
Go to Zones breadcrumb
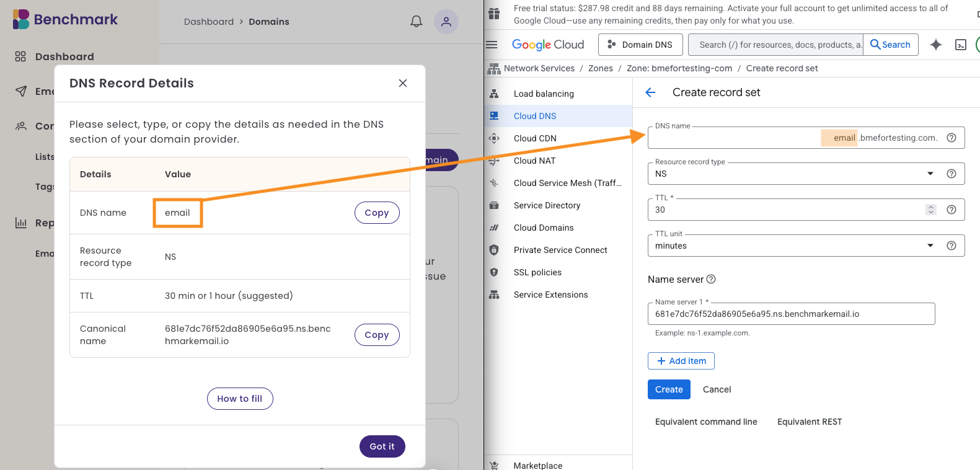[601, 68]
